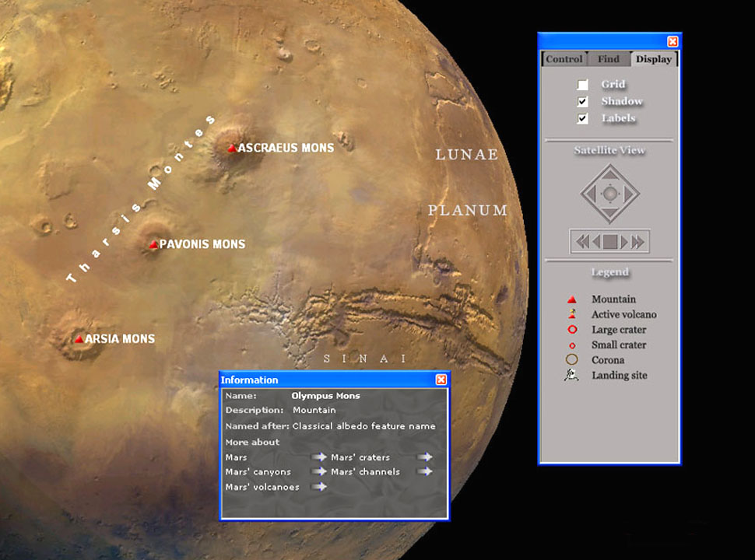755x560 pixels.
Task: Enable the Grid checkbox
Action: 583,85
